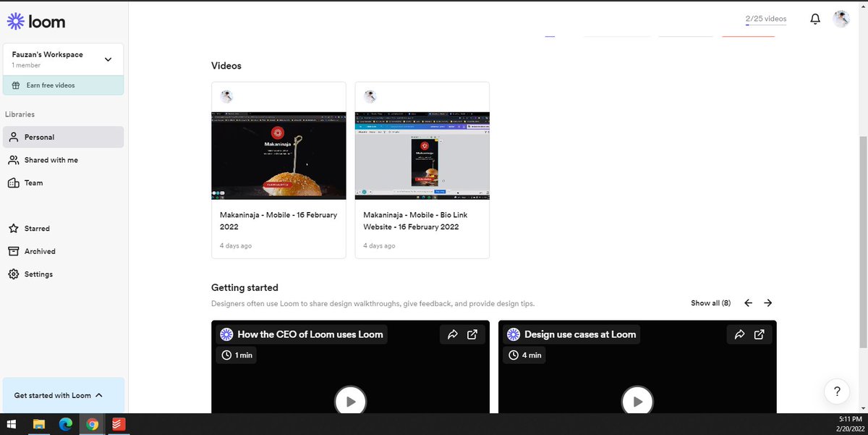Screen dimensions: 868x435
Task: Share the CEO of Loom video
Action: (x=453, y=334)
